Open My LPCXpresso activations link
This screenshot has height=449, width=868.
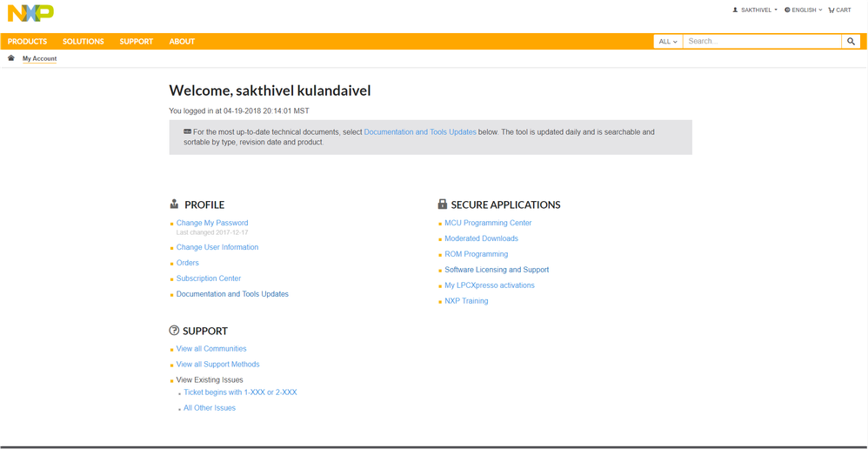coord(490,285)
